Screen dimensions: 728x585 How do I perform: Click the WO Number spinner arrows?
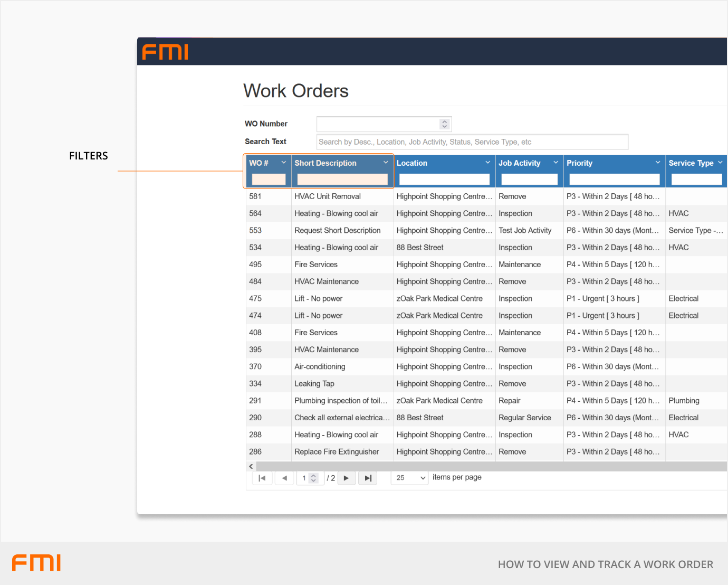coord(445,124)
